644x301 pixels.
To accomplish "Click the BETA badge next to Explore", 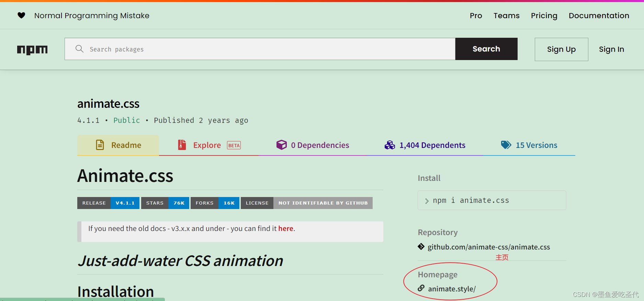I will tap(234, 146).
